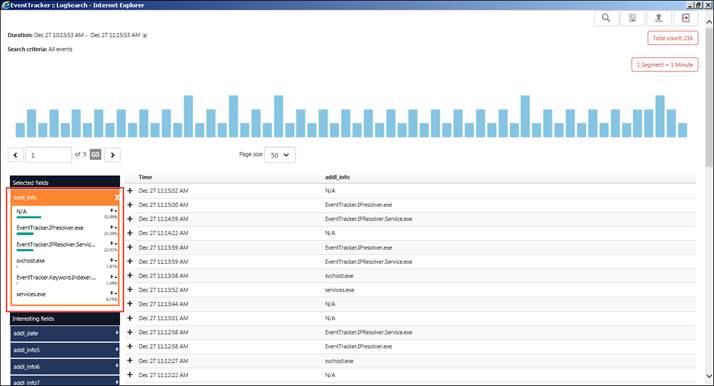Expand the svchost.exe row at 11:13:58 AM
Image resolution: width=714 pixels, height=386 pixels.
coord(130,276)
